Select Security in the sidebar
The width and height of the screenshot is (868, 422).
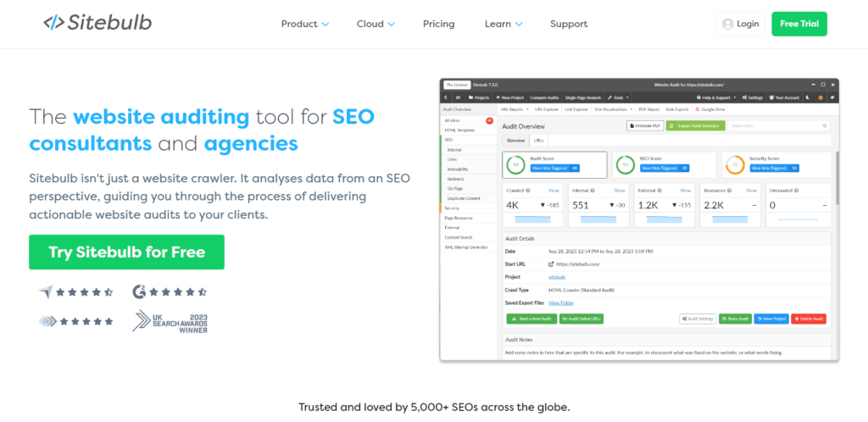(x=468, y=208)
